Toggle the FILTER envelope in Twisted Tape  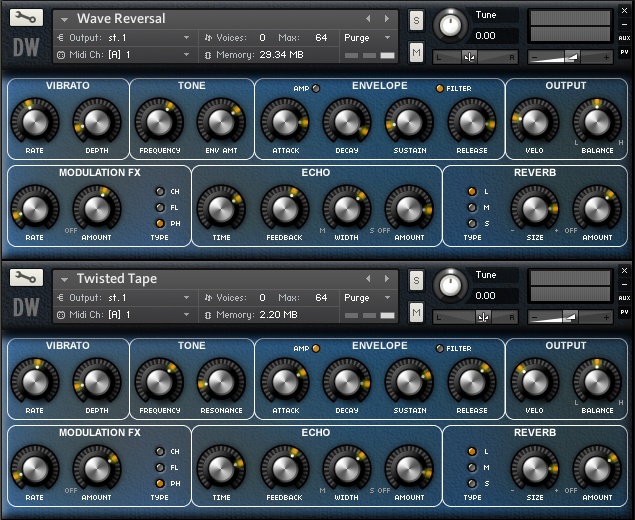tap(439, 348)
